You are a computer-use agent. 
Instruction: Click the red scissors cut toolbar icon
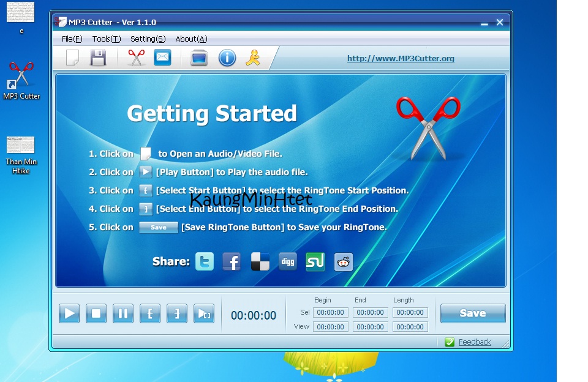pos(136,58)
